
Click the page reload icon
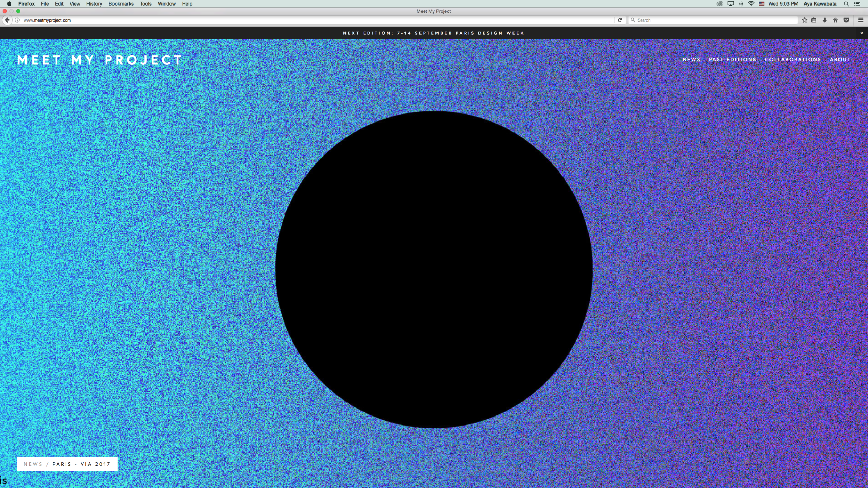click(620, 20)
